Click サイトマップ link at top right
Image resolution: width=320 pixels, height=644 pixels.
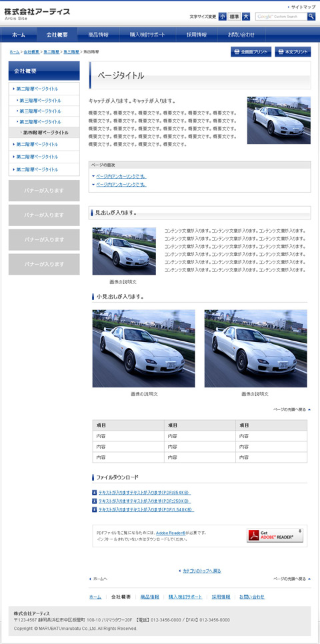coord(301,7)
